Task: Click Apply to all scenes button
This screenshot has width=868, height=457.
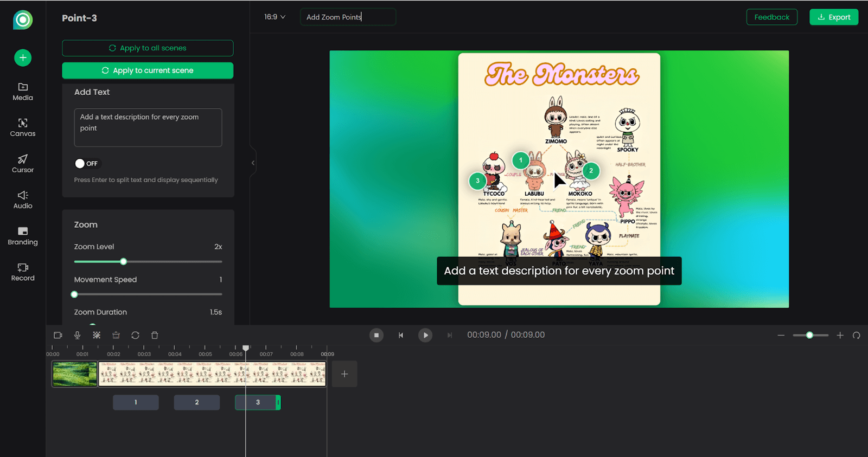Action: point(148,48)
